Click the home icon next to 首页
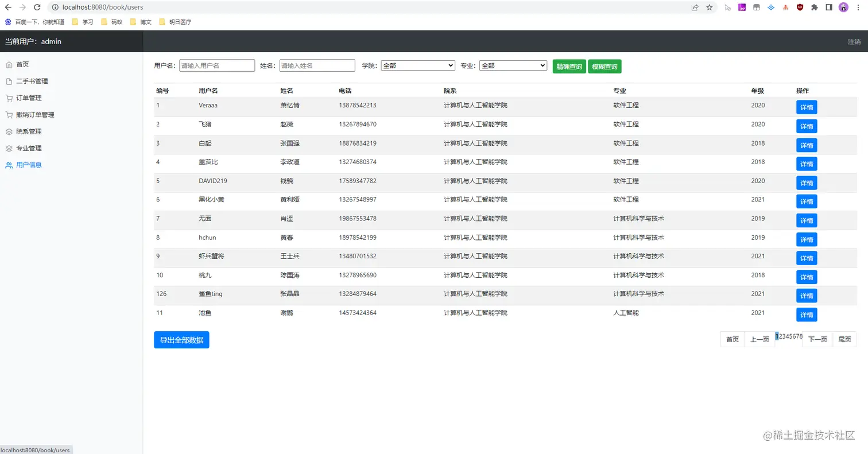The width and height of the screenshot is (868, 454). click(x=9, y=64)
